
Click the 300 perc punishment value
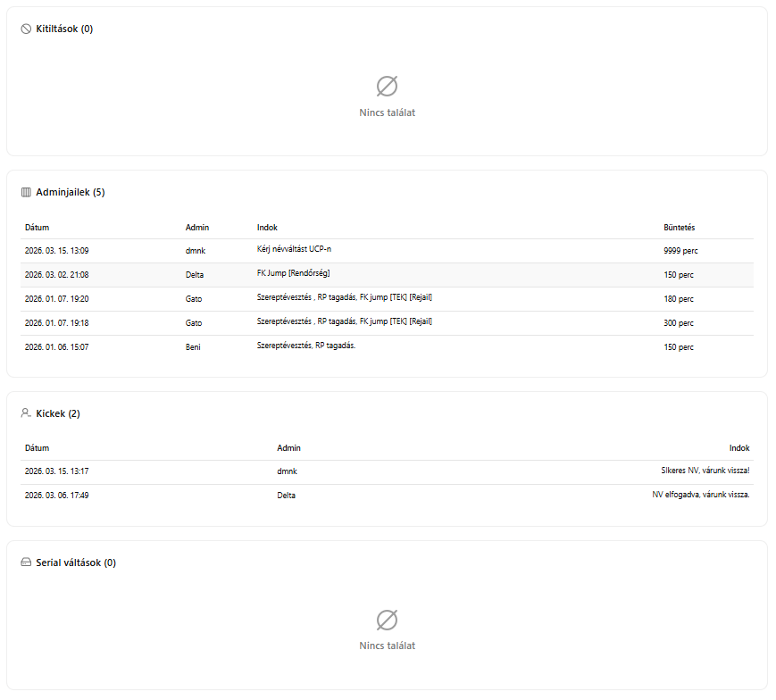[678, 323]
